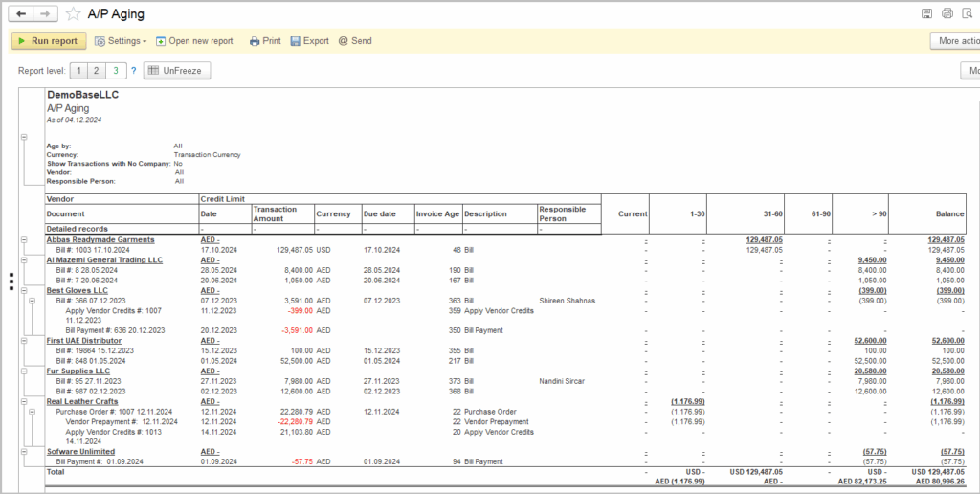The width and height of the screenshot is (980, 494).
Task: Collapse the Real Leather Crafts group
Action: (24, 402)
